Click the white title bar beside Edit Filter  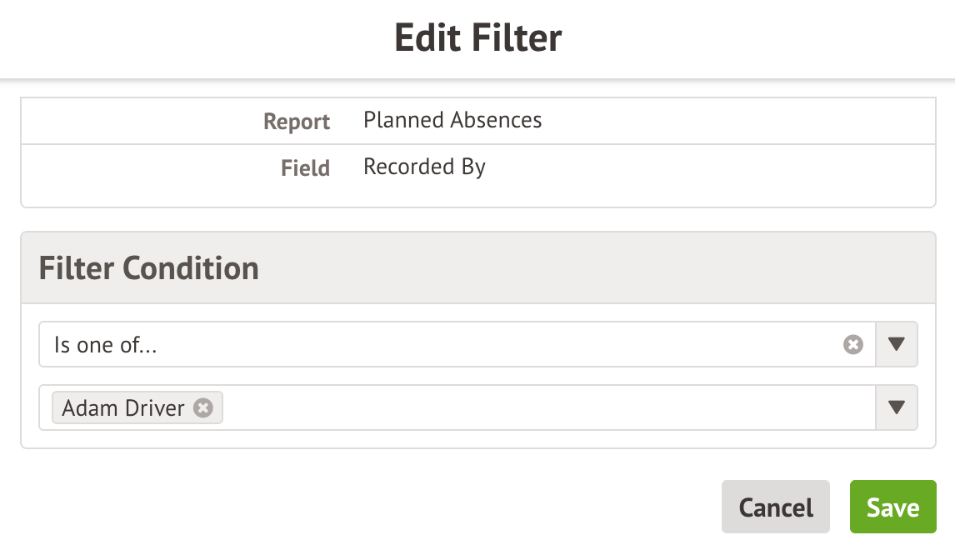coord(750,38)
